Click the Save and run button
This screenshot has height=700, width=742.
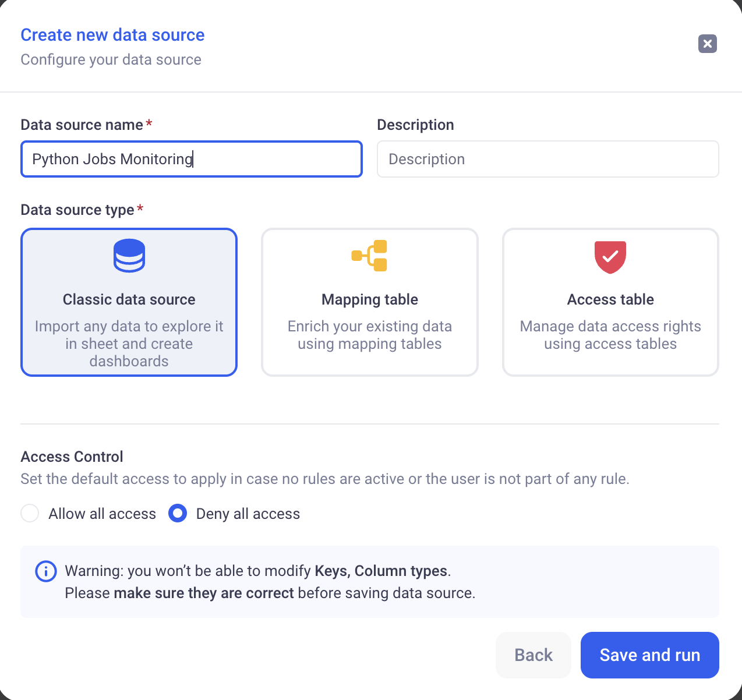click(x=649, y=655)
